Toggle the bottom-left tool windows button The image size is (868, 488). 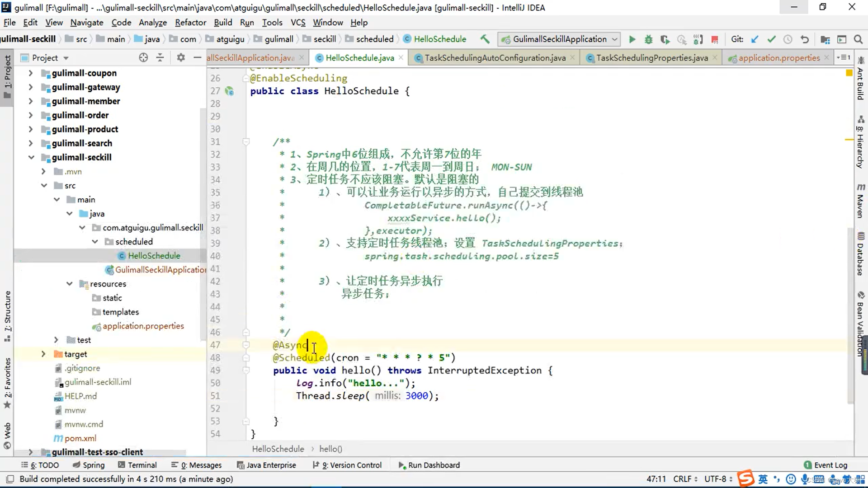coord(10,479)
